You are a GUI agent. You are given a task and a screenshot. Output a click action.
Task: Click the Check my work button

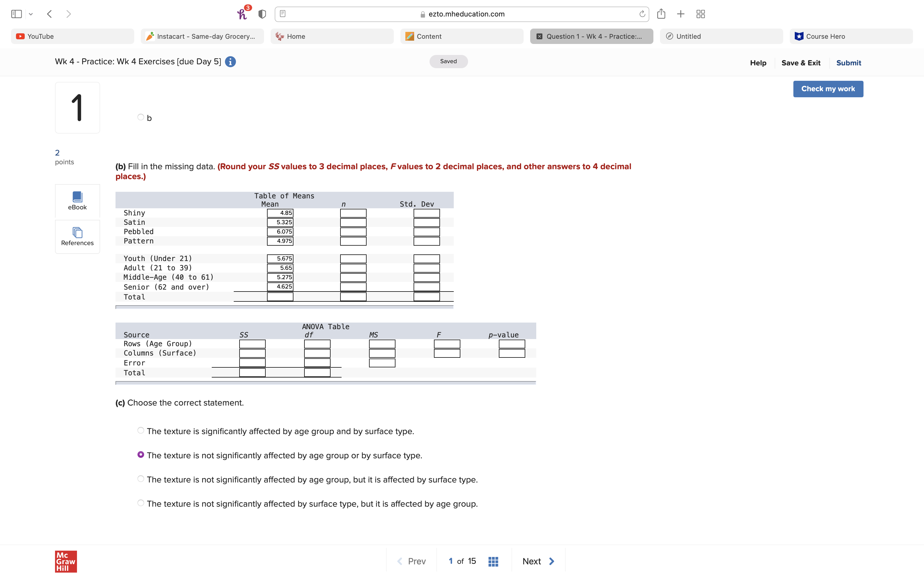click(x=828, y=88)
